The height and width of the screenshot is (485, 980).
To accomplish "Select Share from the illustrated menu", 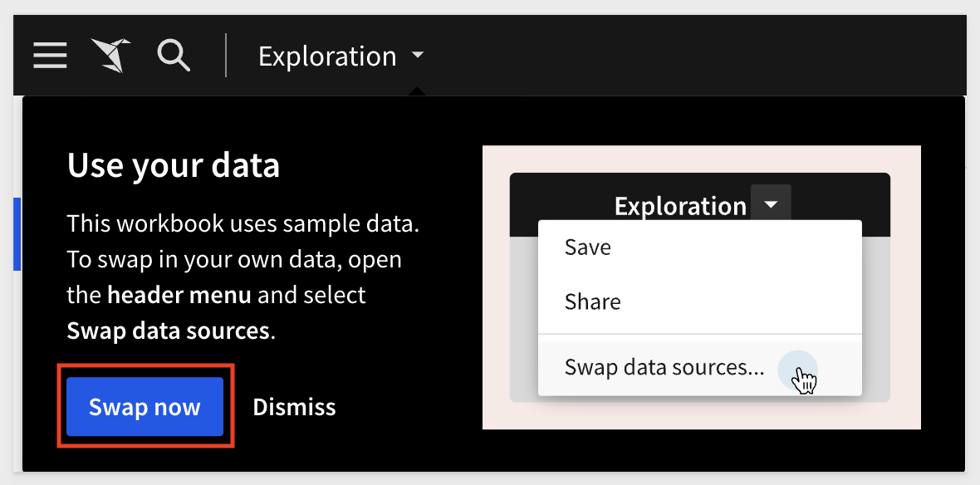I will [592, 301].
